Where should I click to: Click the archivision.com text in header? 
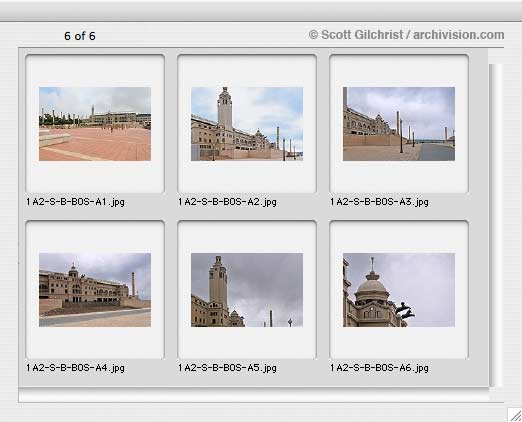tap(459, 35)
